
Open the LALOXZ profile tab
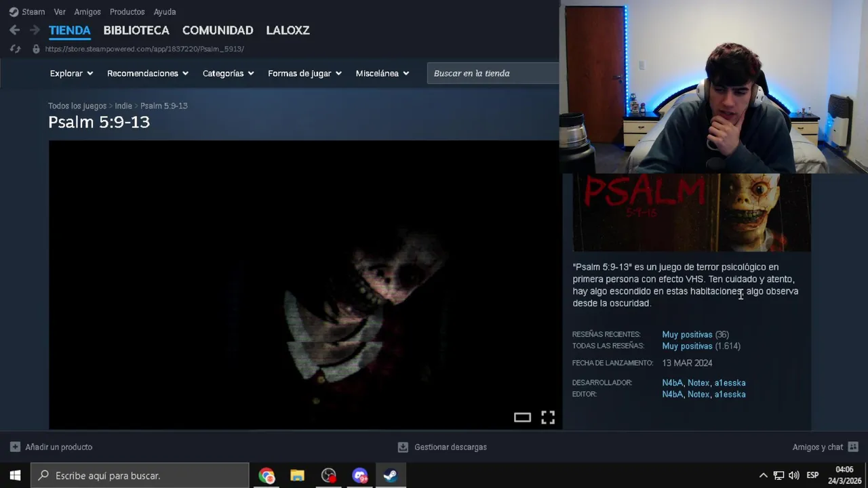(x=288, y=30)
